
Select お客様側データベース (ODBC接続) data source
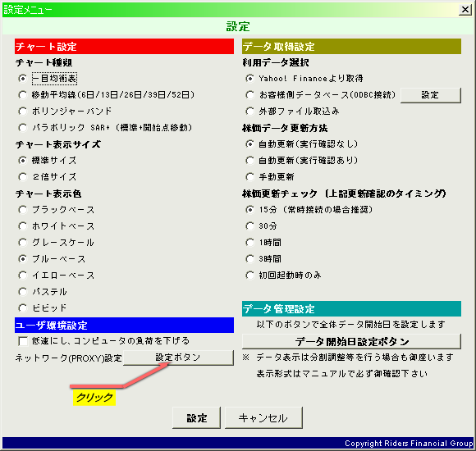249,95
